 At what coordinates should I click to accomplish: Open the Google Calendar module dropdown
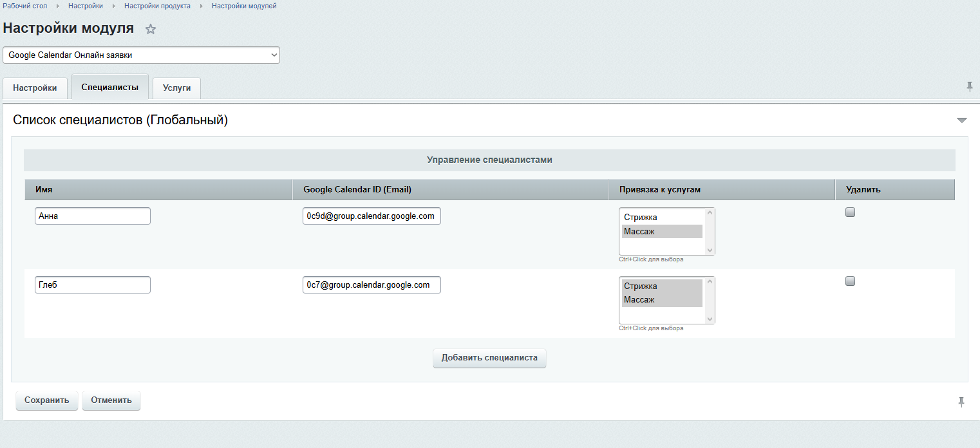point(141,55)
